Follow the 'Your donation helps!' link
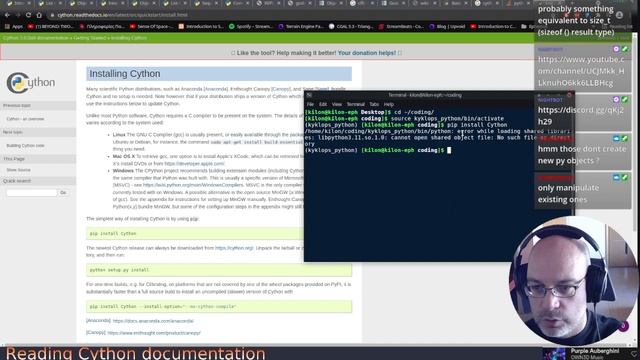 tap(367, 53)
